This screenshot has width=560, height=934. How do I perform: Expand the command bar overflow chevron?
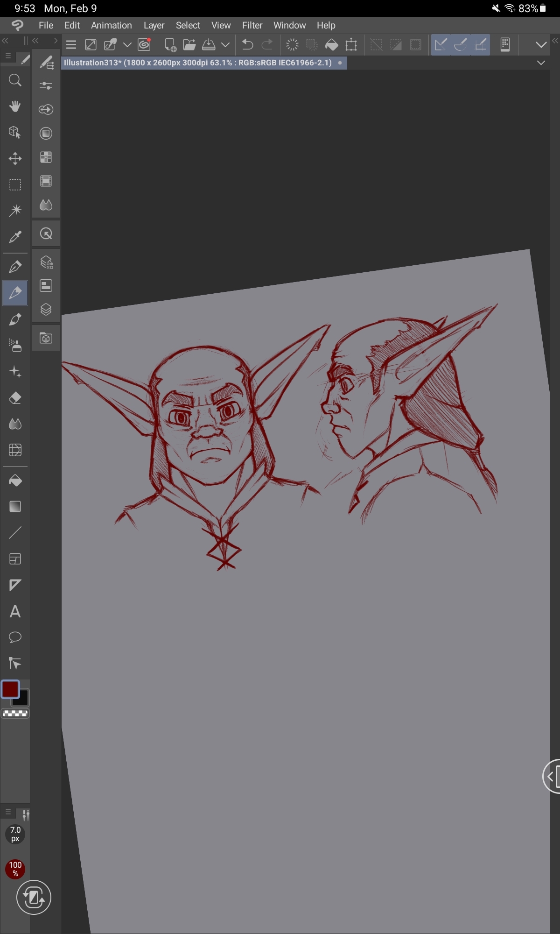coord(541,45)
